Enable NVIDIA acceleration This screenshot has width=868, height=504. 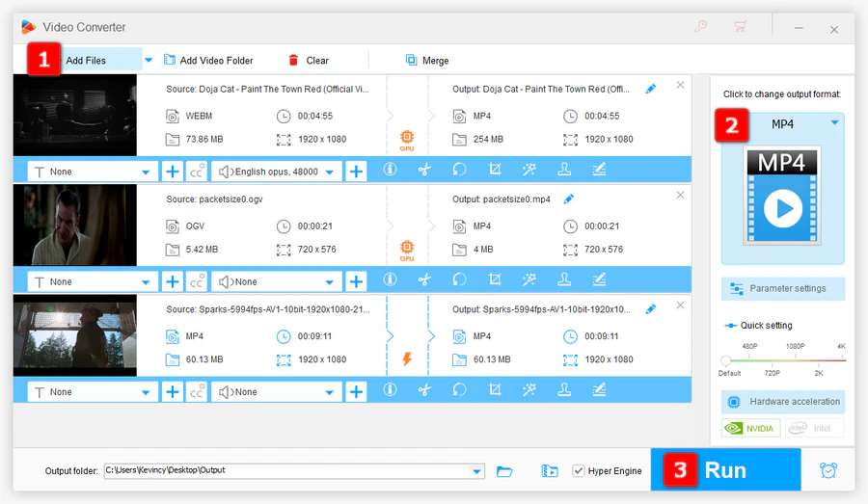tap(750, 428)
